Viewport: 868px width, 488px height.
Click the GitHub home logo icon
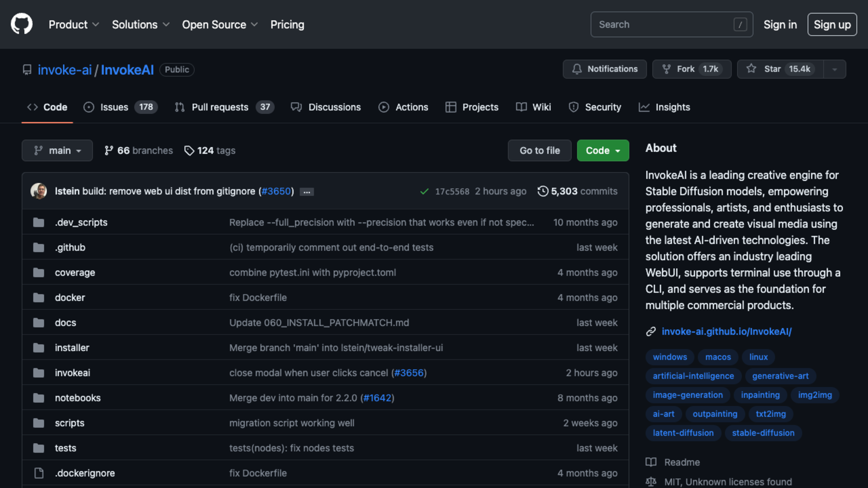[21, 24]
